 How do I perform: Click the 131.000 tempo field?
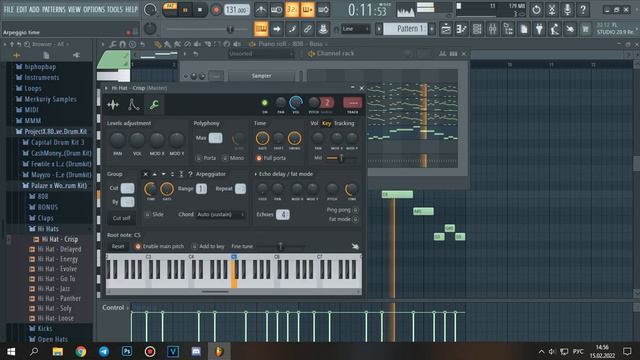(x=237, y=10)
